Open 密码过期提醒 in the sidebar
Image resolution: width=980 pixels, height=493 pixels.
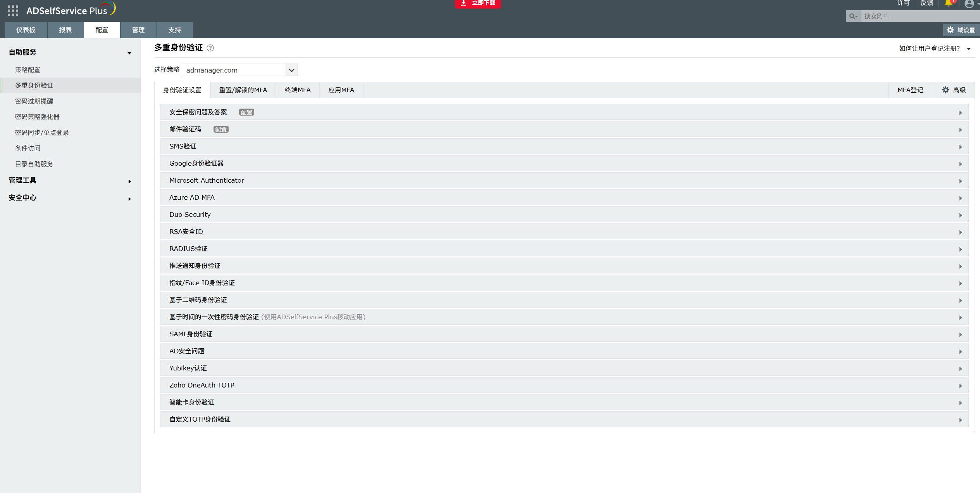[34, 101]
